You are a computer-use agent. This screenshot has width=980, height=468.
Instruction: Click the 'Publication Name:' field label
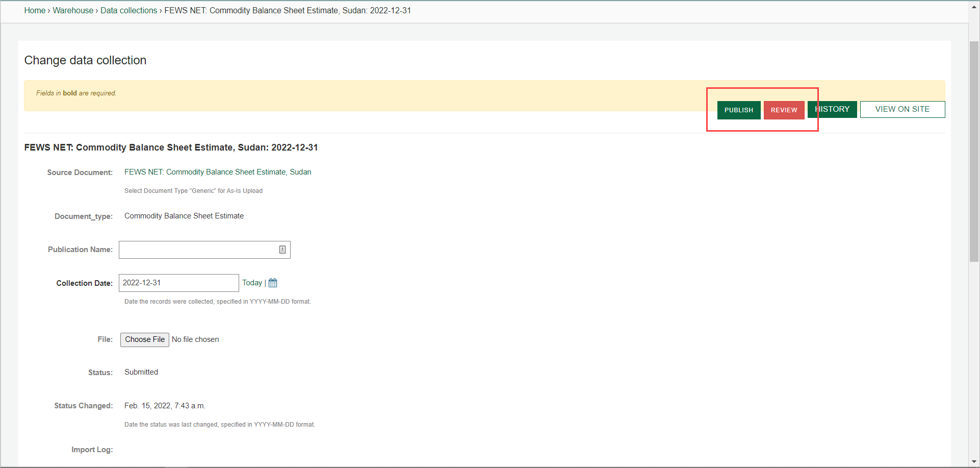[x=80, y=250]
